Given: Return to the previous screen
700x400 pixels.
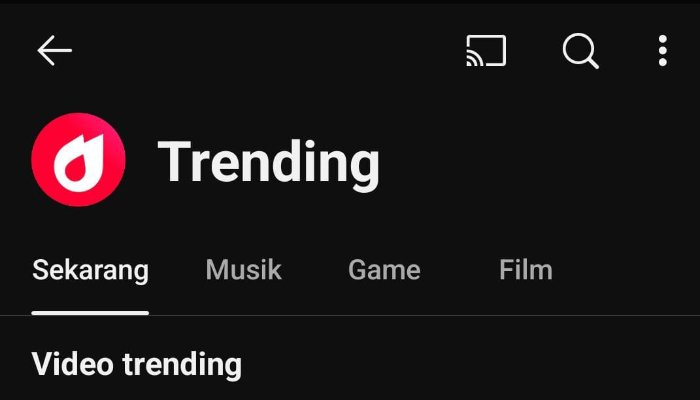Looking at the screenshot, I should (x=54, y=51).
